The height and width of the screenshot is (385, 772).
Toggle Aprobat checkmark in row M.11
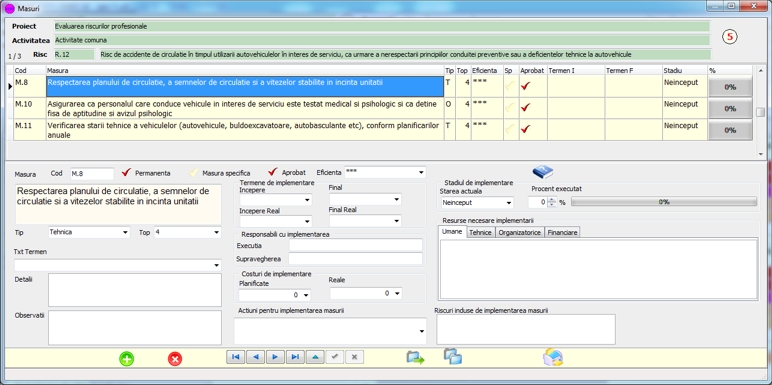[x=526, y=129]
